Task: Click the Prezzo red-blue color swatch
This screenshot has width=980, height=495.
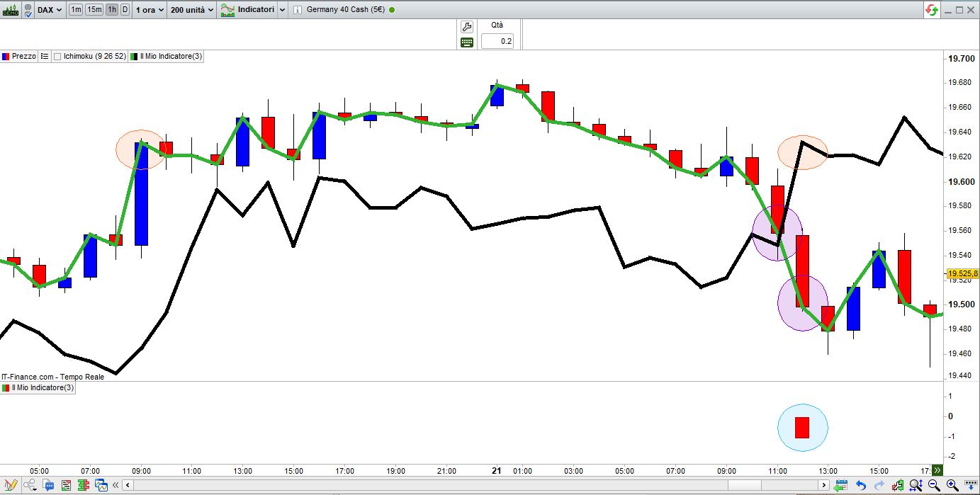Action: tap(6, 56)
